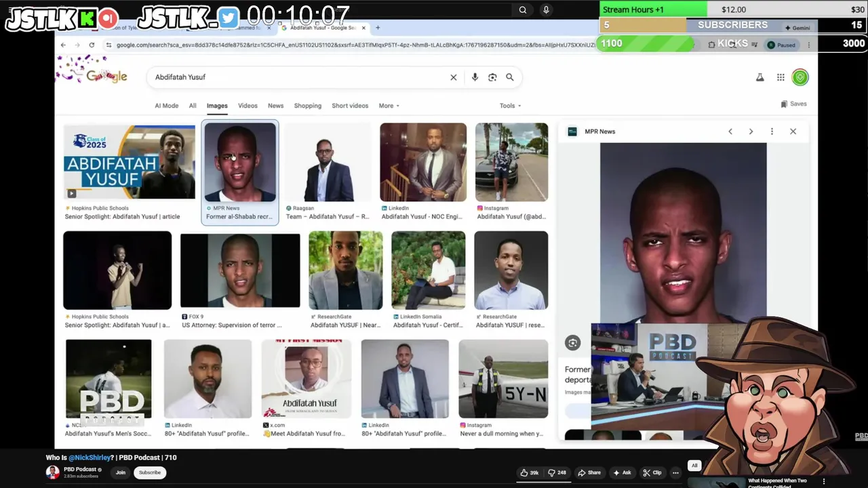Open LinkedIn NOC Engineer image result

423,162
